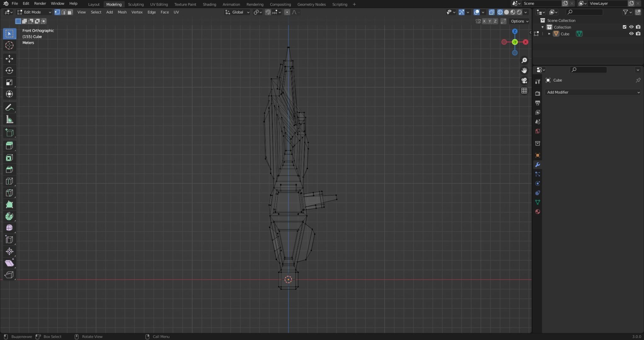Toggle X-ray display mode

pyautogui.click(x=492, y=12)
